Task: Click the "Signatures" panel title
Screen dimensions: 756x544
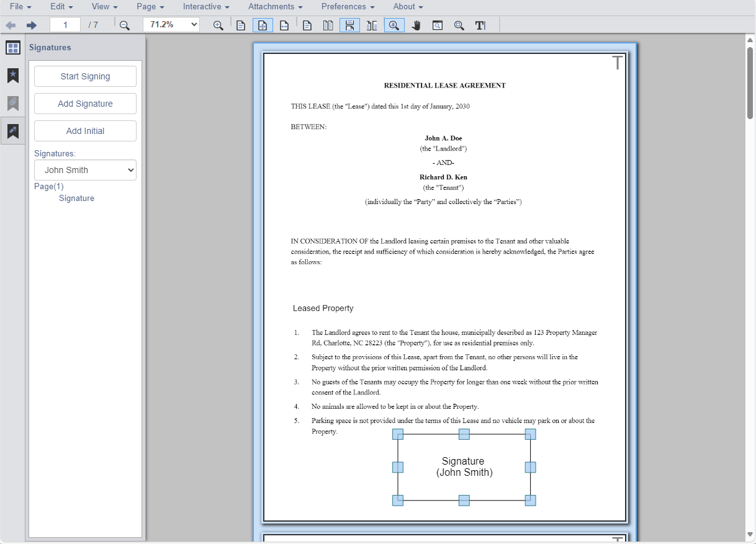Action: coord(50,48)
